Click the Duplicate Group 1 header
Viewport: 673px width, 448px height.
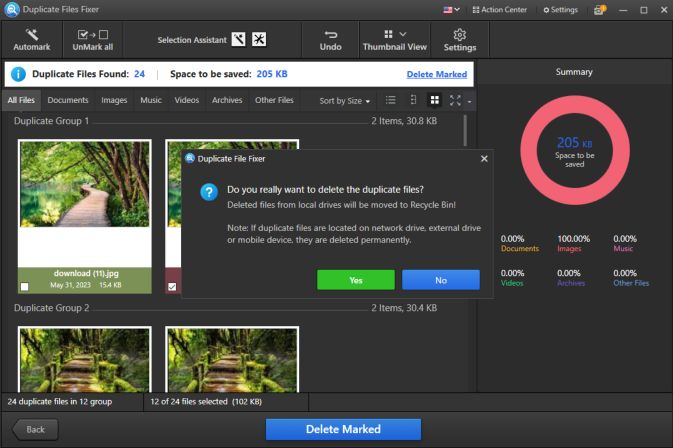52,121
